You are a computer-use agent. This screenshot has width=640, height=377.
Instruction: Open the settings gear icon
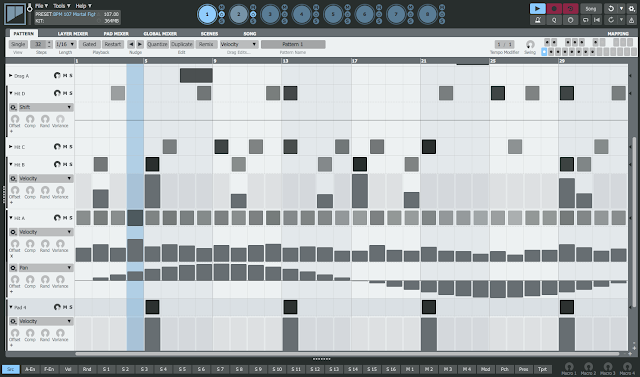tap(631, 9)
